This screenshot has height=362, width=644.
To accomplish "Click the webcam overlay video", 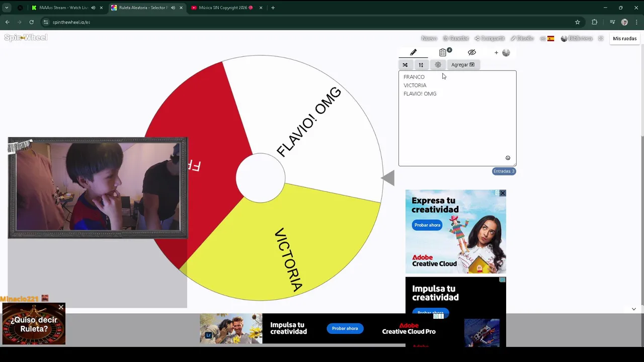I will pos(98,187).
